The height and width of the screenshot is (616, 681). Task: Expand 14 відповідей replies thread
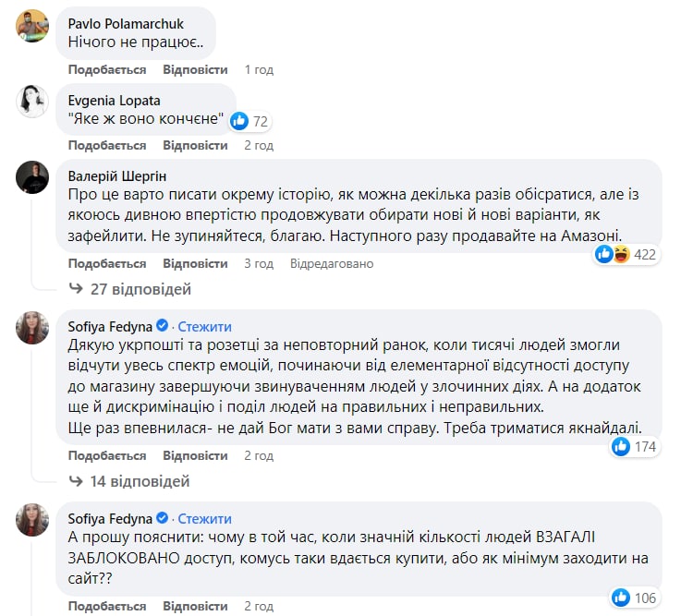click(140, 481)
